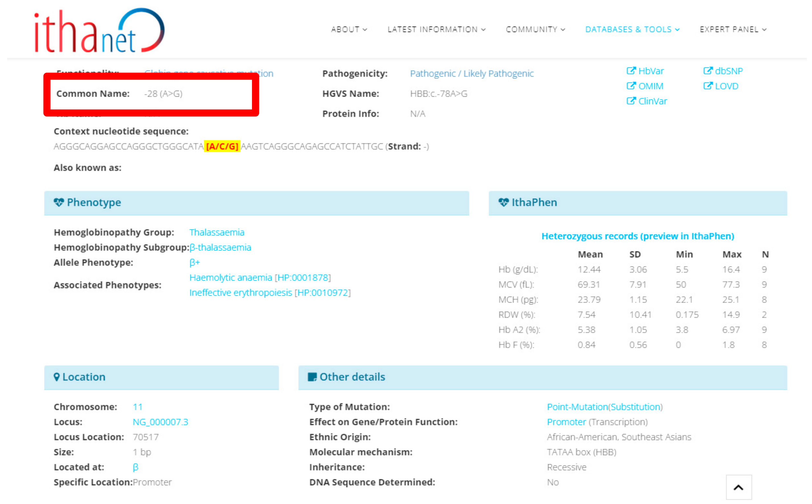Open the dbSNP external link icon
Screen dimensions: 812x504
pos(708,71)
